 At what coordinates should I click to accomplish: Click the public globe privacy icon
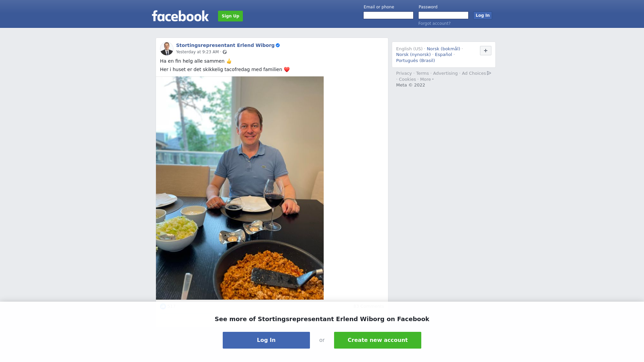pyautogui.click(x=225, y=52)
